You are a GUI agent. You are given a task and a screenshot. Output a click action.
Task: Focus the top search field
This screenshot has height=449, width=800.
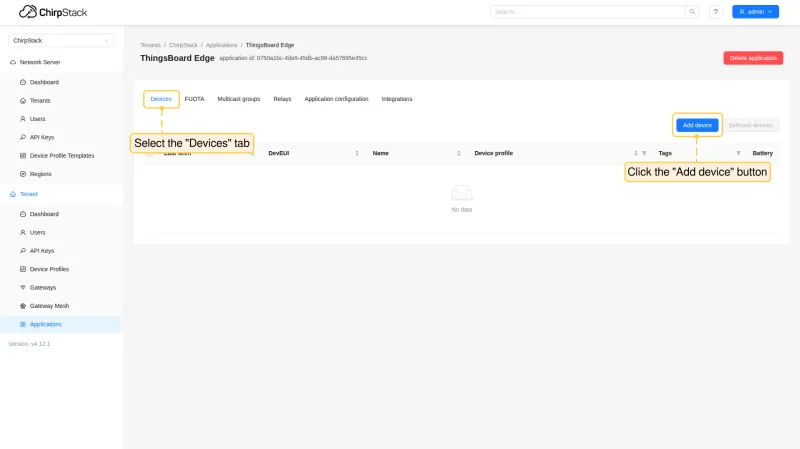click(x=588, y=12)
